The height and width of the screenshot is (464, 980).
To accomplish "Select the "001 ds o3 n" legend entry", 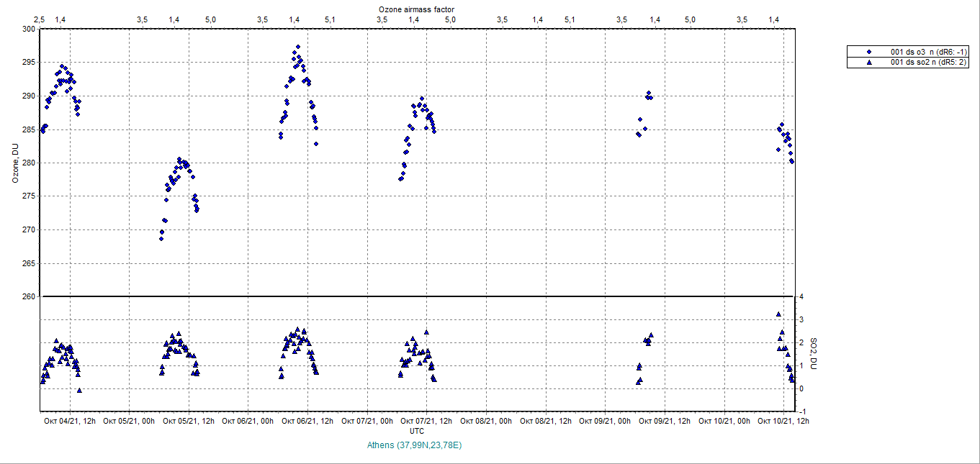I will (x=929, y=52).
